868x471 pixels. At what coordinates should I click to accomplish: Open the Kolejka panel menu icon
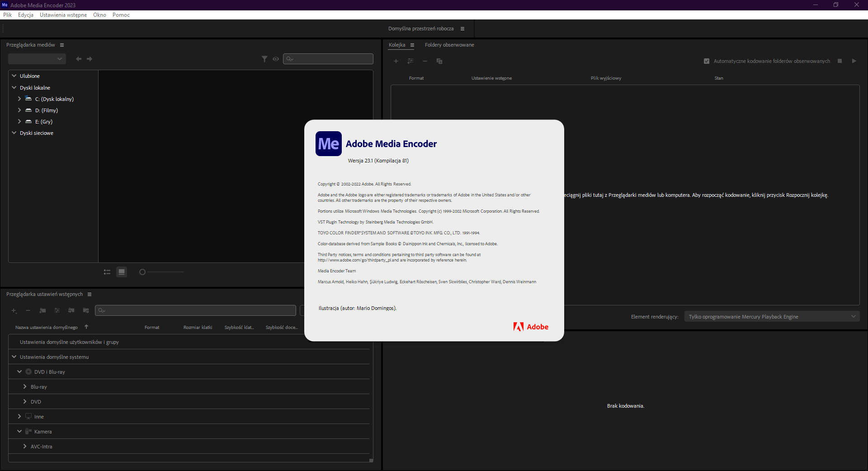pyautogui.click(x=412, y=45)
